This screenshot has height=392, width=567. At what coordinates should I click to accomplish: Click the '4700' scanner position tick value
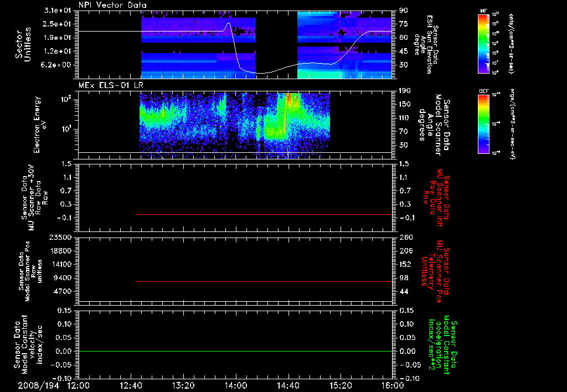63,291
